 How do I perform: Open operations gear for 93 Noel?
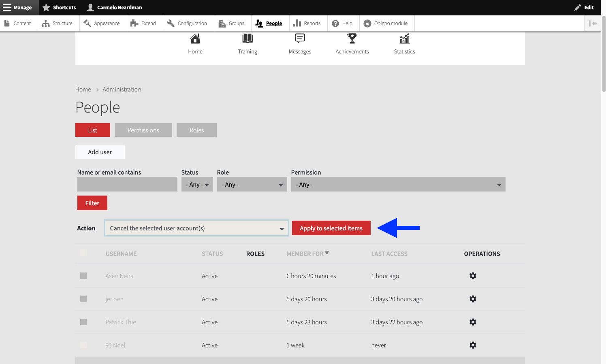pyautogui.click(x=473, y=345)
